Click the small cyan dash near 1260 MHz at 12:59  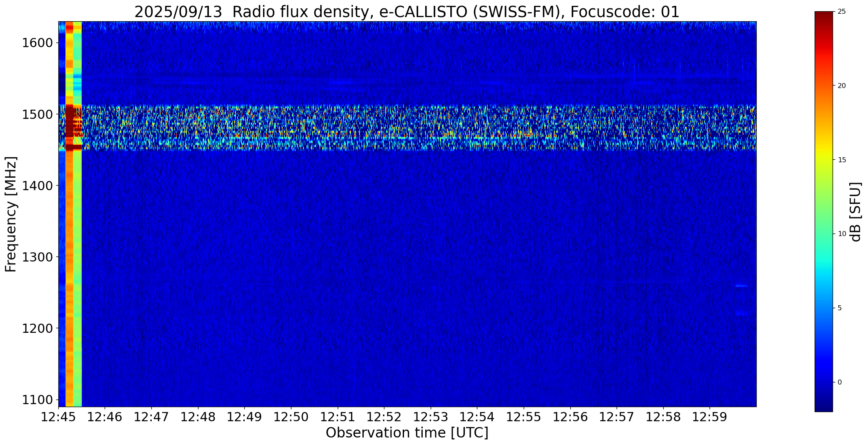[x=741, y=286]
